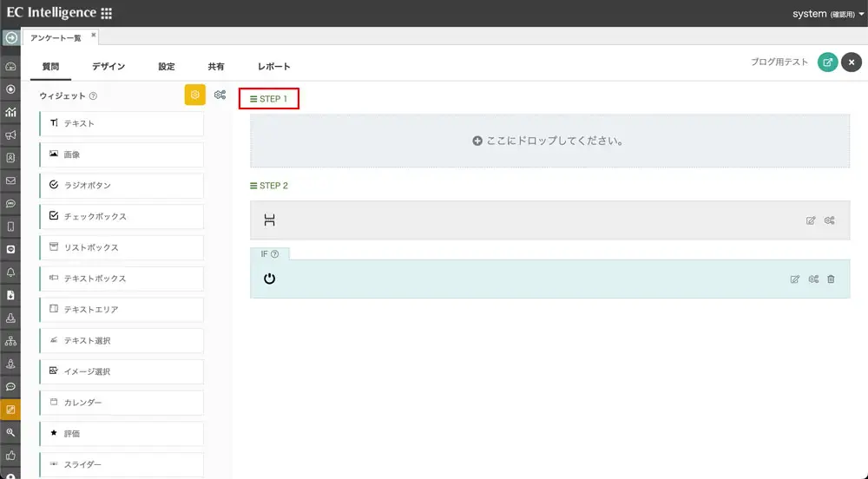This screenshot has height=479, width=868.
Task: Open the EC Intelligence app grid icon
Action: (x=106, y=14)
